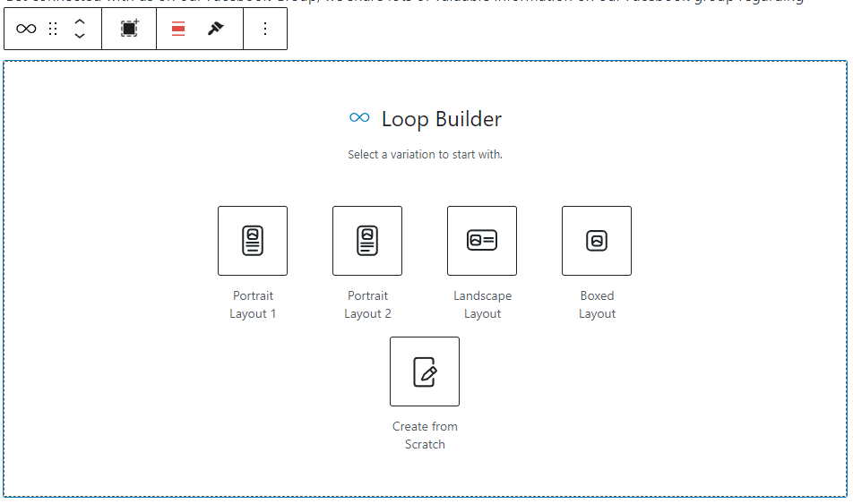Click the Create from Scratch icon
Image resolution: width=853 pixels, height=504 pixels.
[x=425, y=372]
